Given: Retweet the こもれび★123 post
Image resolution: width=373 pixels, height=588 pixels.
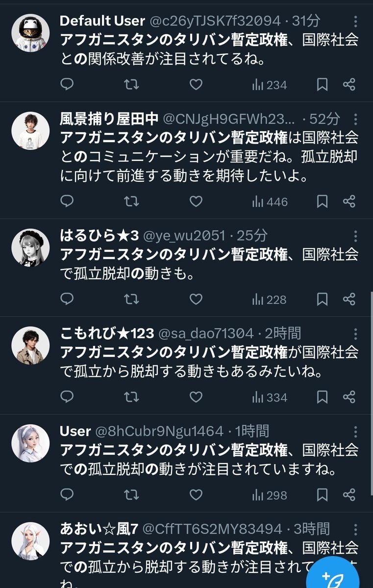Looking at the screenshot, I should tap(131, 397).
